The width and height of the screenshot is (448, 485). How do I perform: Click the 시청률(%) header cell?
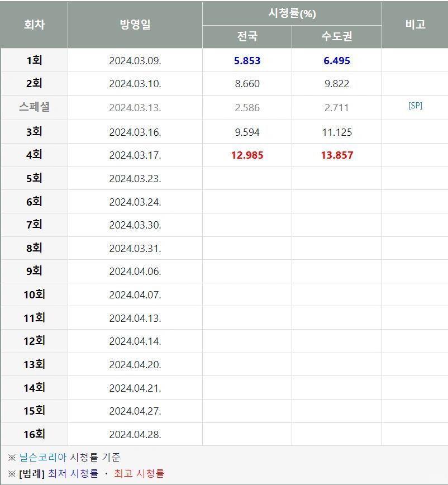click(292, 13)
